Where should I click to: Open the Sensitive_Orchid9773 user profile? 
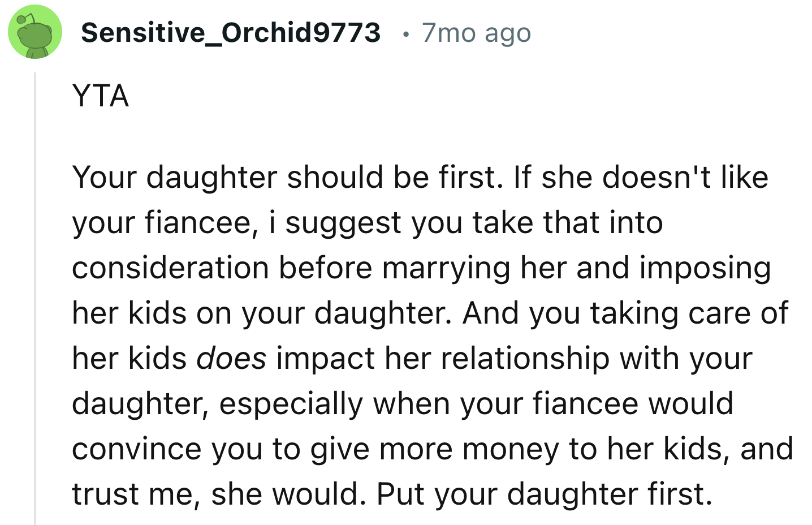click(x=231, y=32)
